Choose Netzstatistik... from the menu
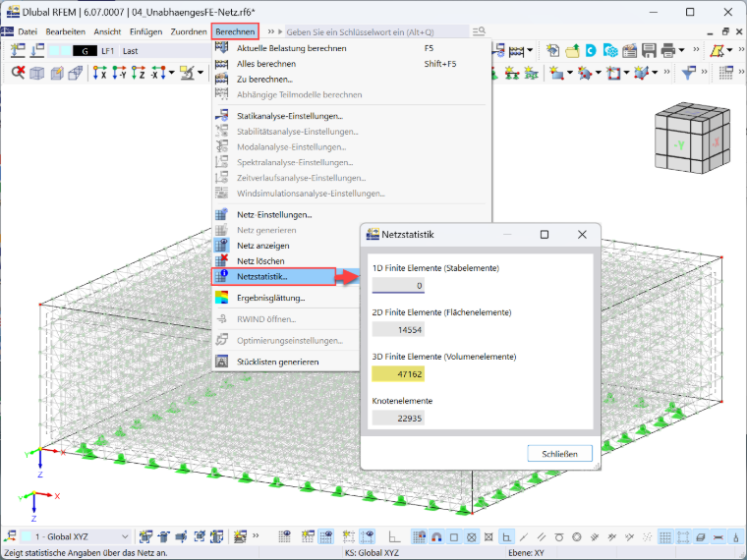 (274, 276)
